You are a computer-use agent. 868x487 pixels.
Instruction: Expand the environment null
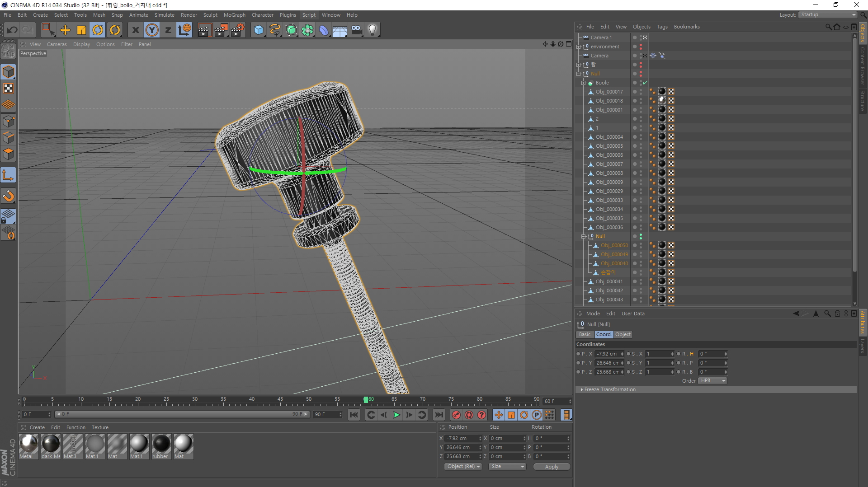(579, 47)
